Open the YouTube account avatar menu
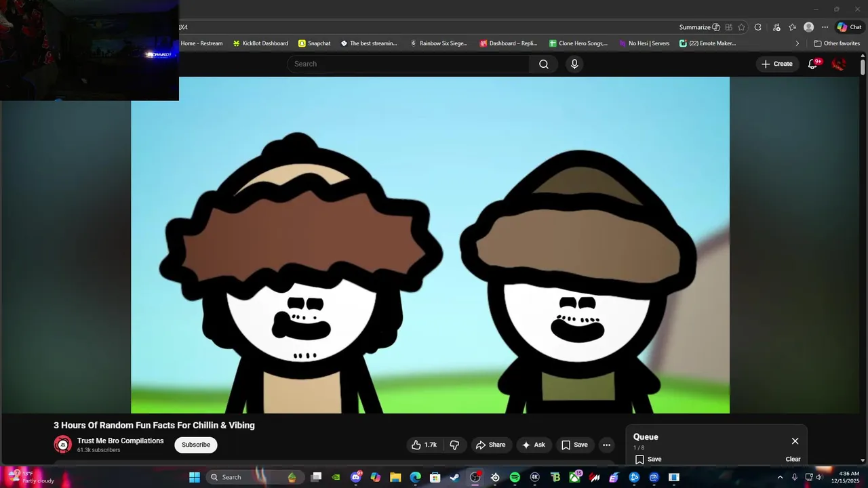868x488 pixels. point(839,64)
